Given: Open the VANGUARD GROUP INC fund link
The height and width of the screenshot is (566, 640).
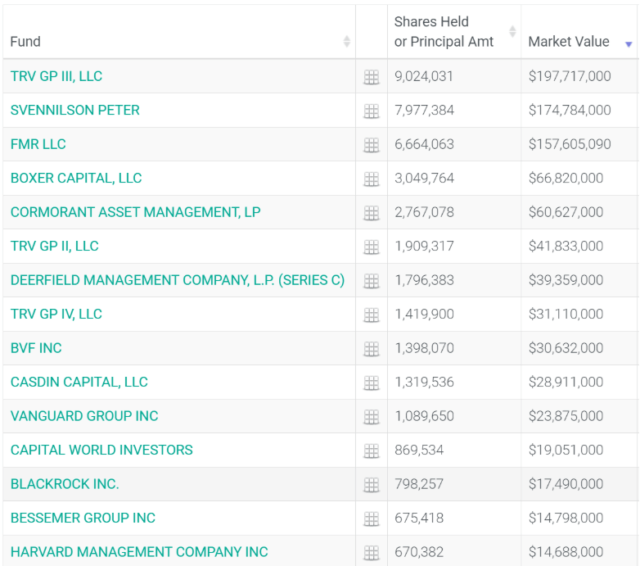Looking at the screenshot, I should 84,416.
